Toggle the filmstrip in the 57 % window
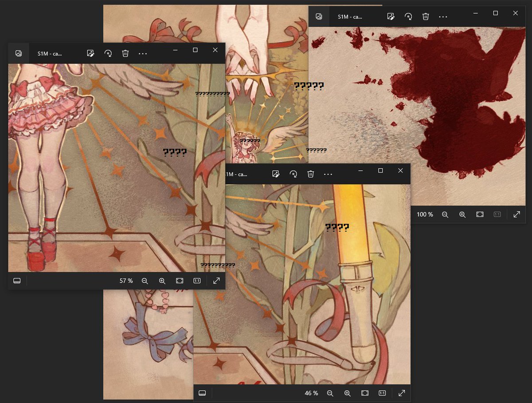 17,281
